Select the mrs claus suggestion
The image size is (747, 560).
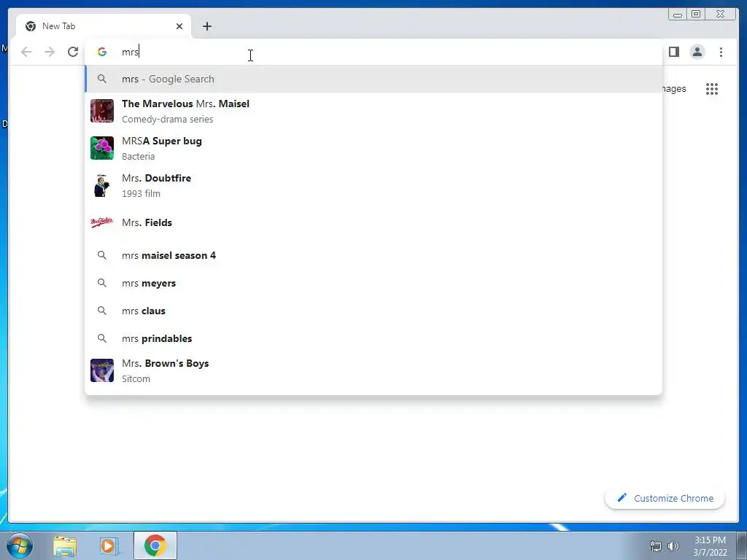[x=373, y=311]
